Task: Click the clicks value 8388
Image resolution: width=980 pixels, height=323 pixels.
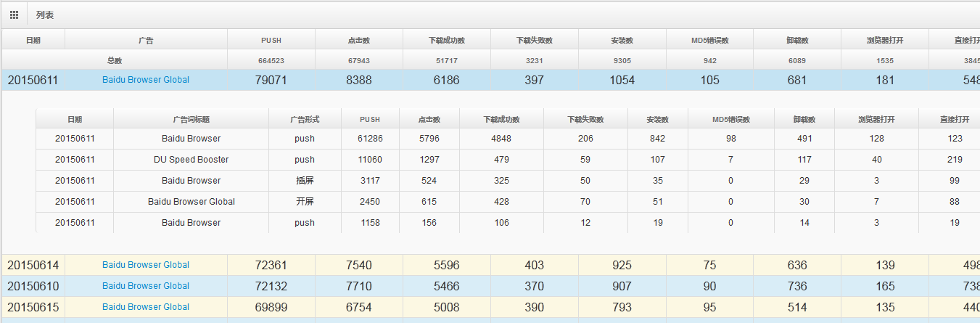Action: coord(359,81)
